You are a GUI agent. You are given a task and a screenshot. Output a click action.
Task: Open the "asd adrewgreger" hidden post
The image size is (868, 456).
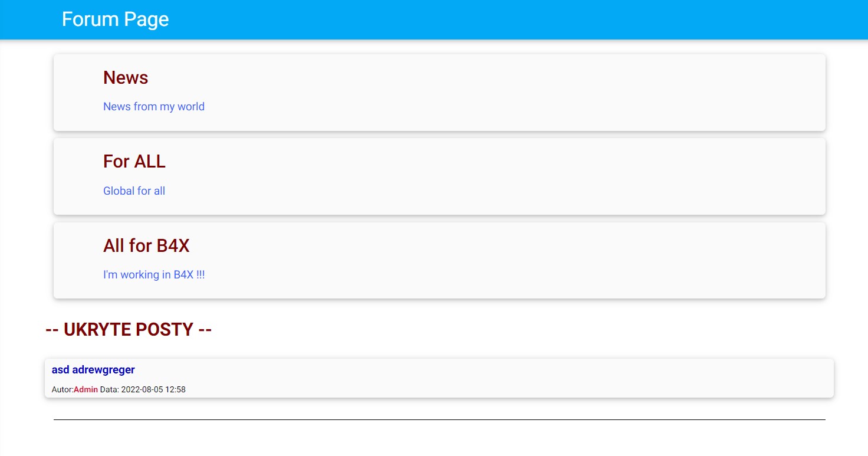click(x=93, y=370)
